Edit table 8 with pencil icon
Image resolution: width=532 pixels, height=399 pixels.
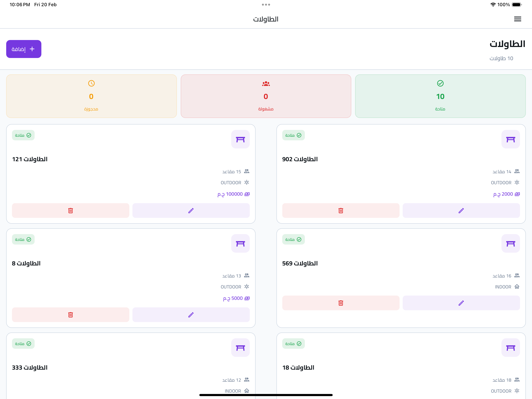pyautogui.click(x=191, y=315)
